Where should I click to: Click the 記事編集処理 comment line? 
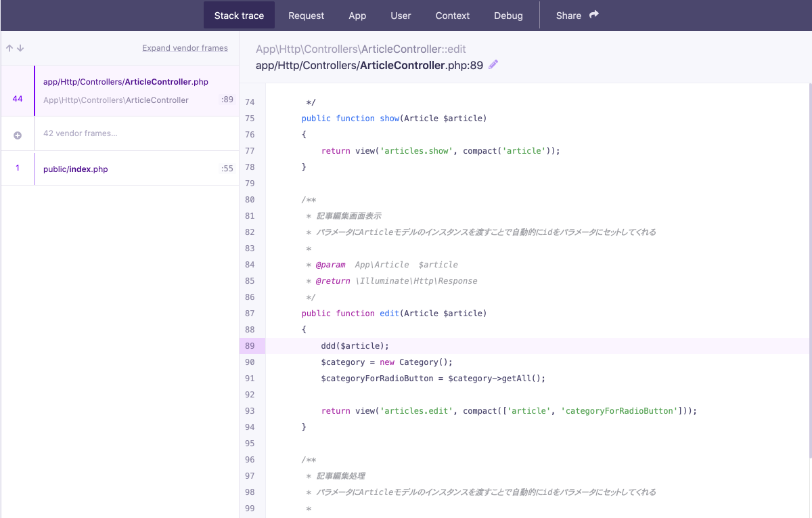pyautogui.click(x=336, y=476)
